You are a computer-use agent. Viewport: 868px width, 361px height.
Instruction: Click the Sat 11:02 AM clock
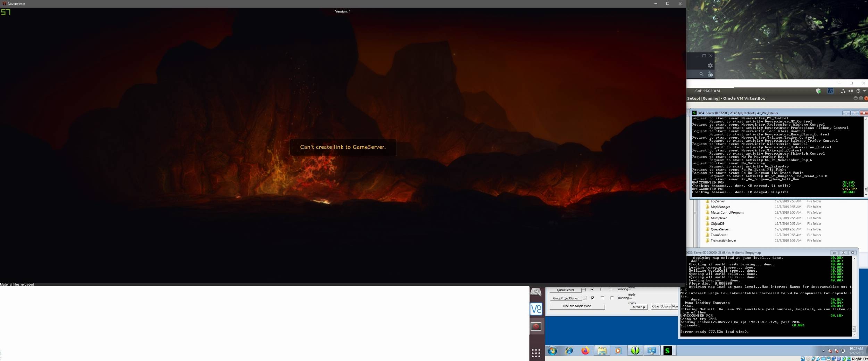point(707,91)
